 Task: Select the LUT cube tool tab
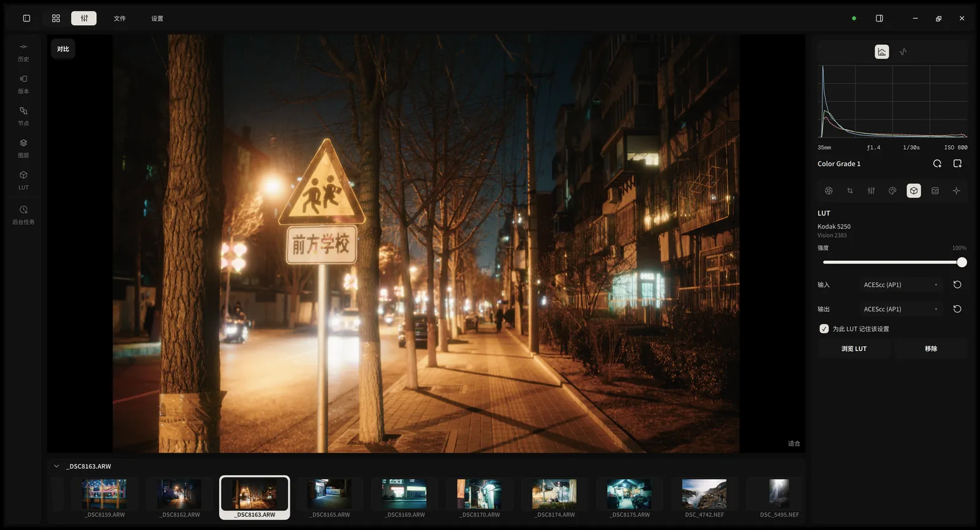coord(914,191)
